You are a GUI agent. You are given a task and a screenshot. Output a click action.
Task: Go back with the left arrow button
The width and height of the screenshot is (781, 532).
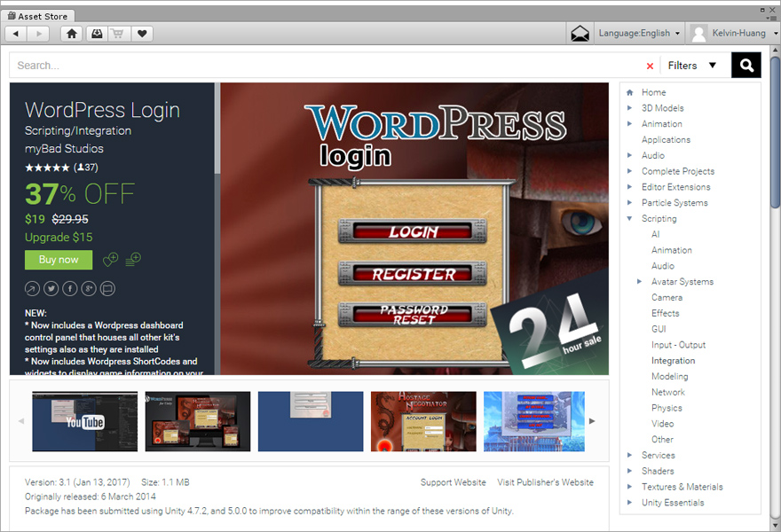tap(16, 34)
